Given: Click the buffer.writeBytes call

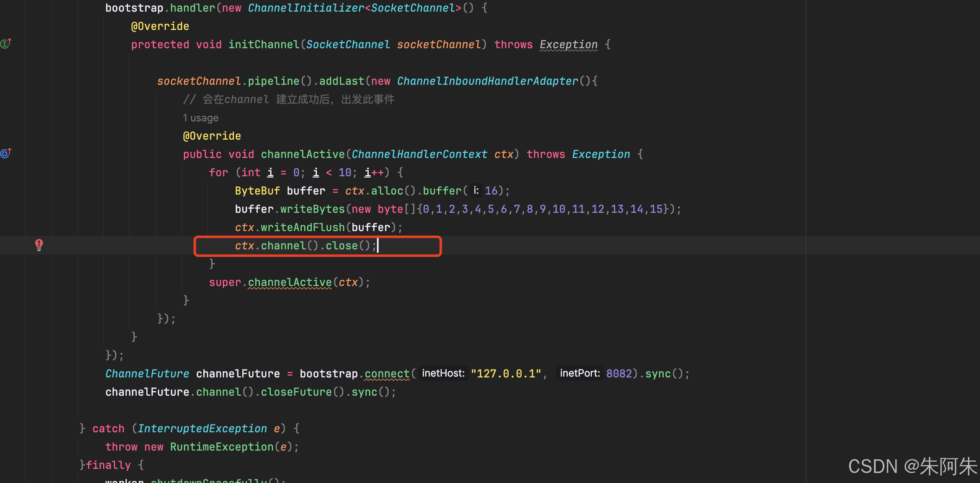Looking at the screenshot, I should pyautogui.click(x=290, y=209).
